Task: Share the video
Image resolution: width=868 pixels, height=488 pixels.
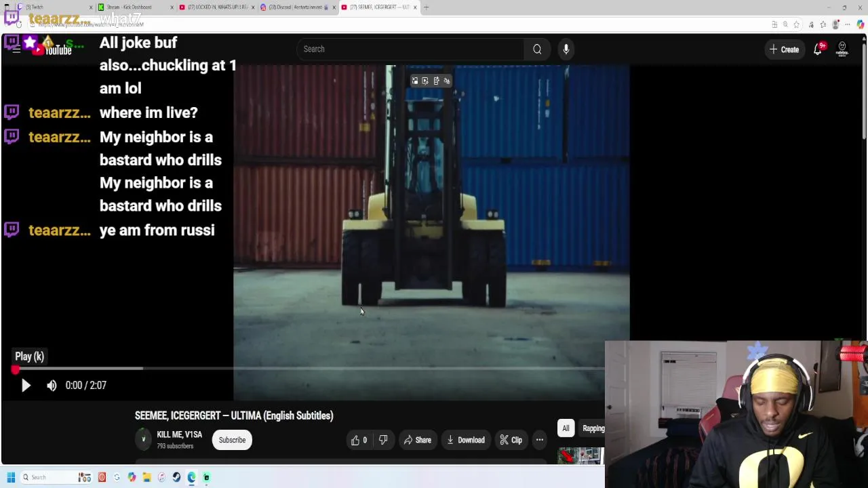Action: coord(417,440)
